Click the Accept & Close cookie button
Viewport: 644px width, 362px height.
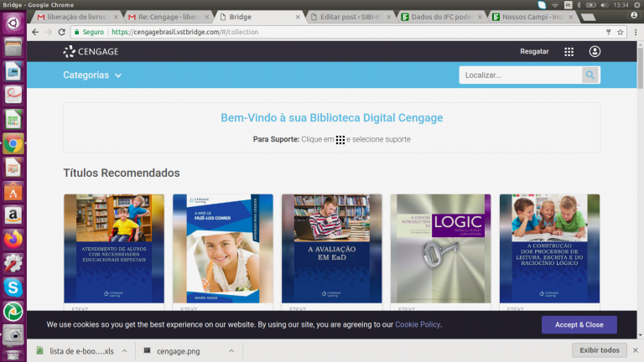pyautogui.click(x=579, y=324)
